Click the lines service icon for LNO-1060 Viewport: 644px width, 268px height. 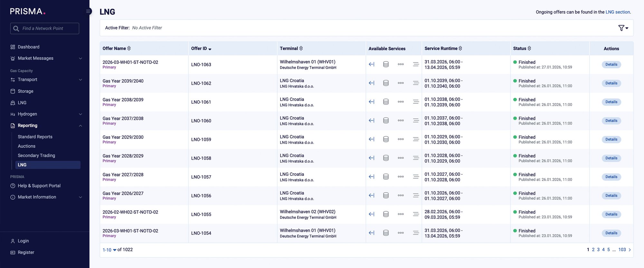click(416, 120)
